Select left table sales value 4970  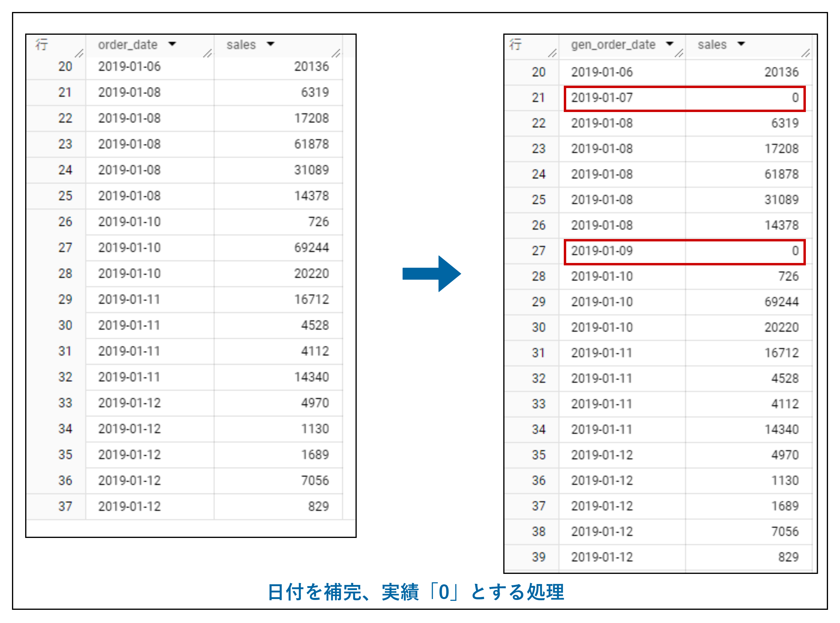pos(315,403)
